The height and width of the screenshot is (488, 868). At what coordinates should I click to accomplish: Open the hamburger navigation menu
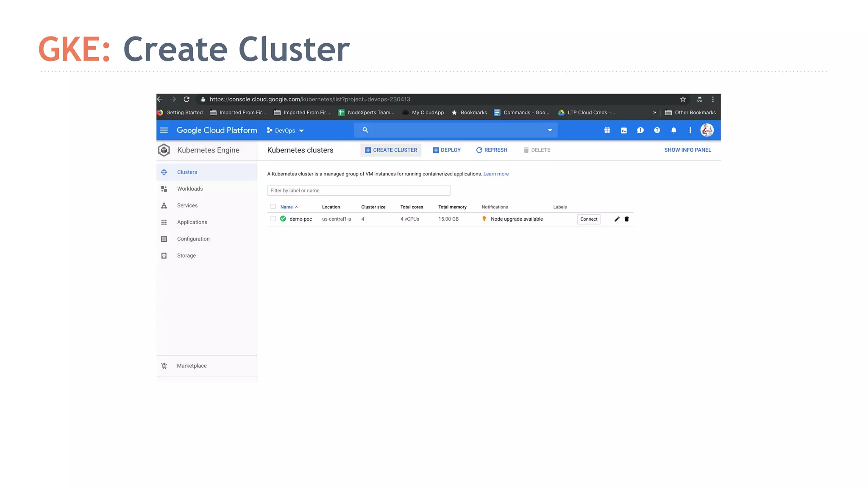point(164,130)
